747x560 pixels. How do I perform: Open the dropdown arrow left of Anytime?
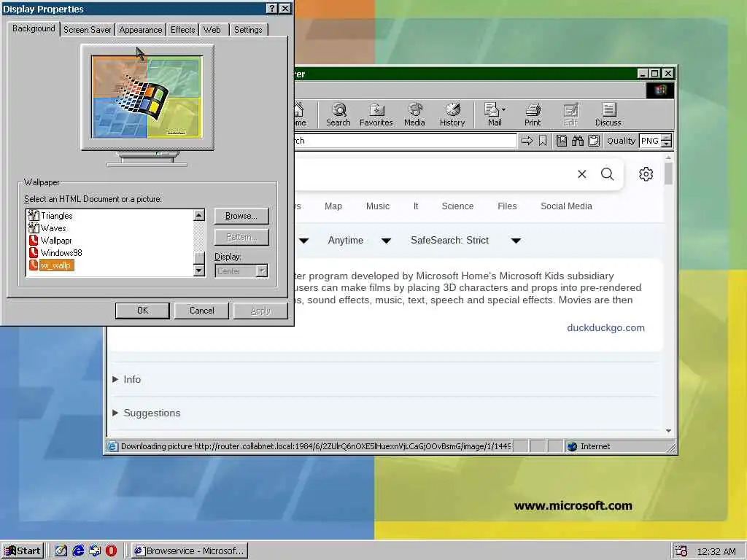tap(303, 241)
